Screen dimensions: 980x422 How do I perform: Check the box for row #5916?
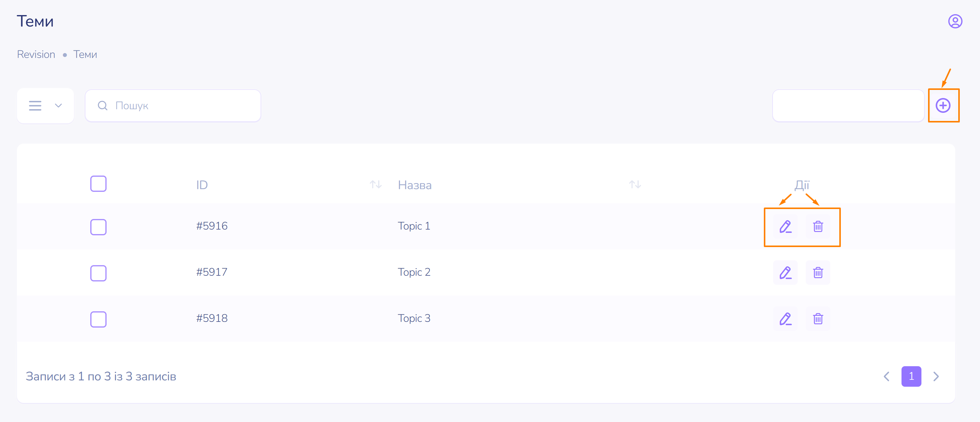(x=98, y=227)
